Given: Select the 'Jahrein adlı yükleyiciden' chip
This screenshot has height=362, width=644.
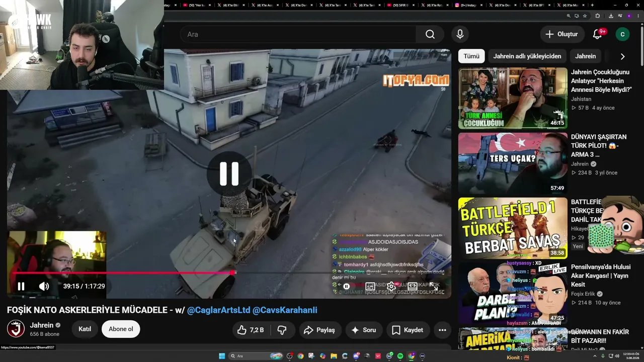Looking at the screenshot, I should coord(527,56).
